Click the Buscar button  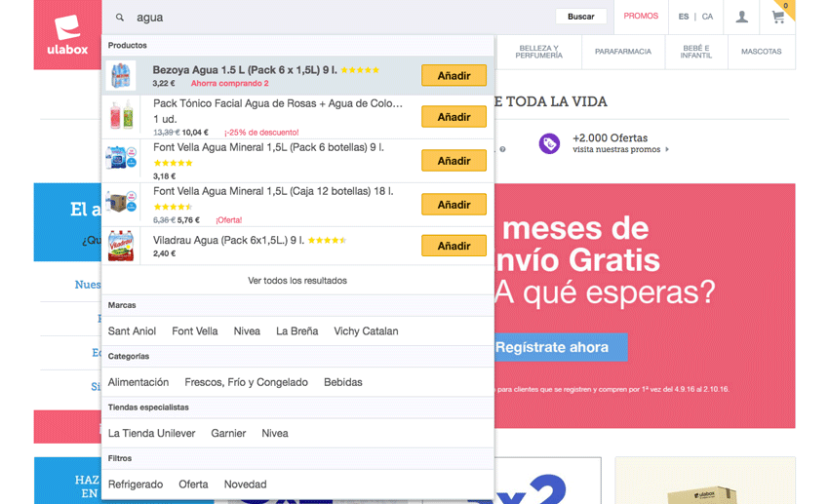[x=580, y=17]
